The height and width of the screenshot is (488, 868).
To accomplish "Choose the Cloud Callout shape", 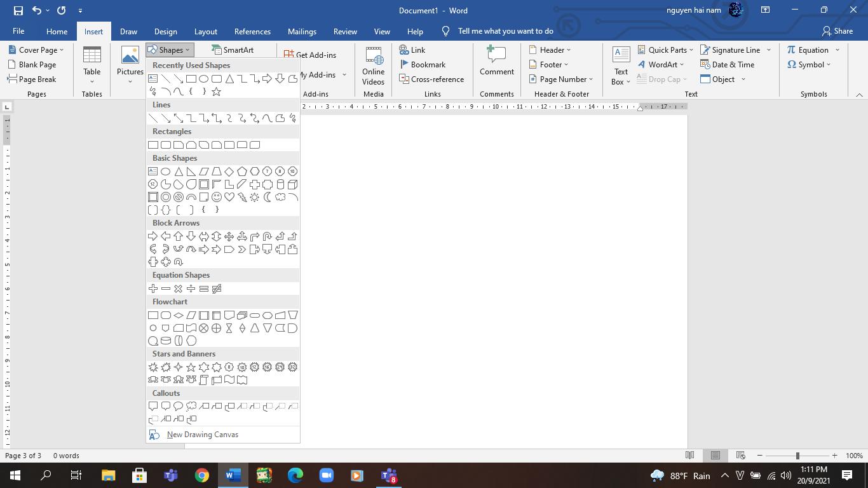I will [191, 407].
